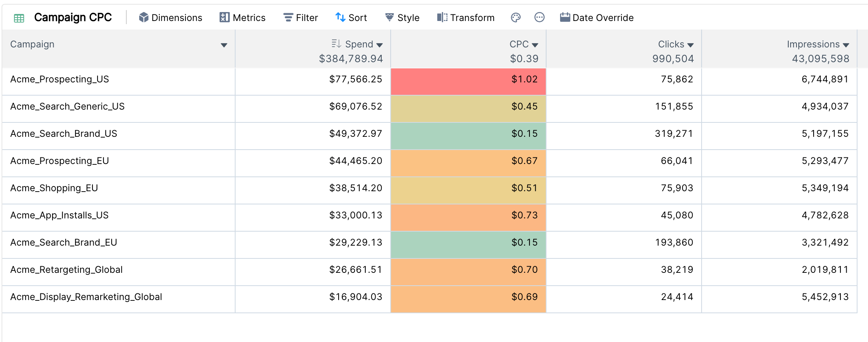Open the Dimensions panel

coord(171,17)
